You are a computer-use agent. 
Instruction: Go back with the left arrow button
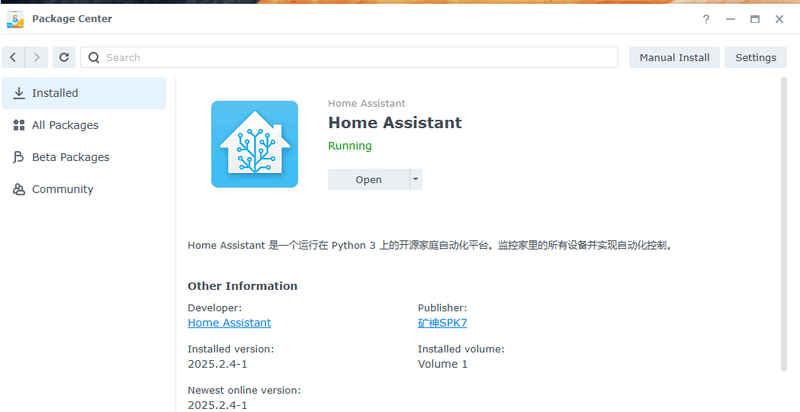click(x=13, y=58)
